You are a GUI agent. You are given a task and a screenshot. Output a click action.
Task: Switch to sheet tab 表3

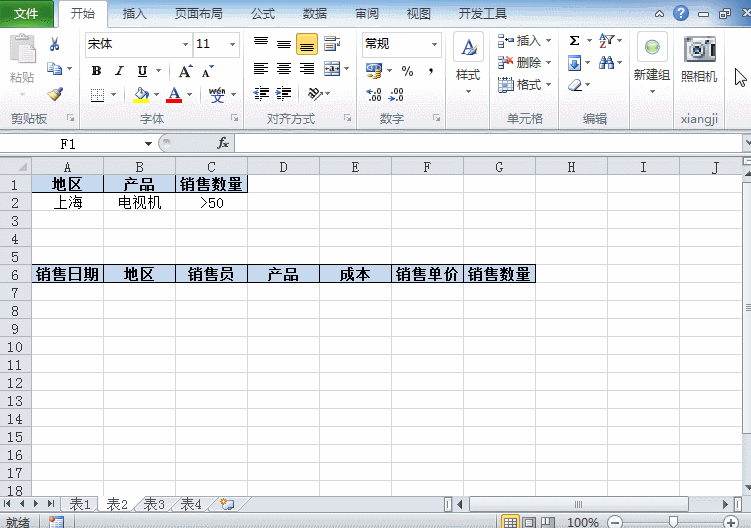coord(154,504)
